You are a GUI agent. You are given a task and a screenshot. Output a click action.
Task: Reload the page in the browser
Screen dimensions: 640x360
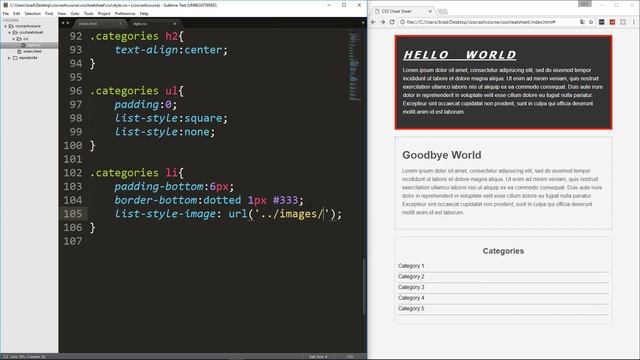pyautogui.click(x=392, y=22)
